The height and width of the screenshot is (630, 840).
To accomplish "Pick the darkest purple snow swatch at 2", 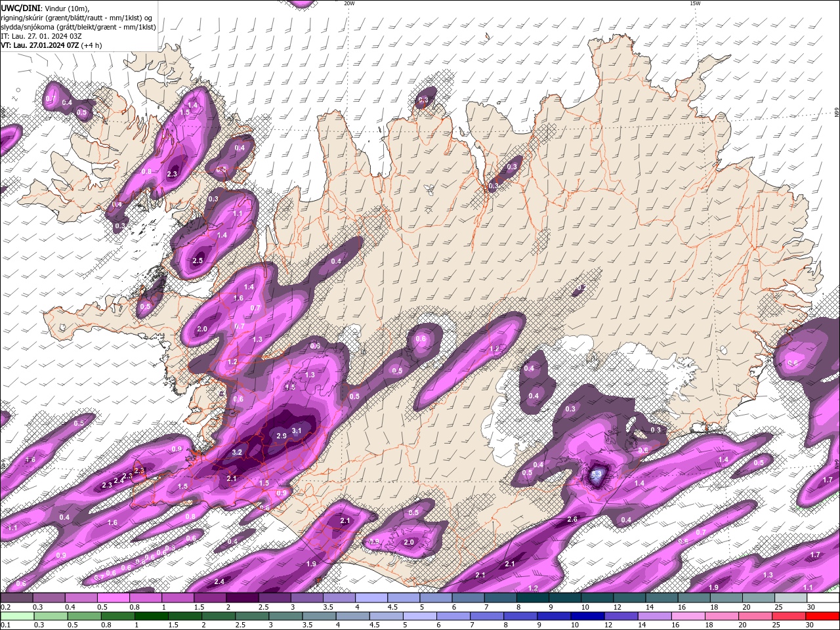I will click(x=241, y=598).
